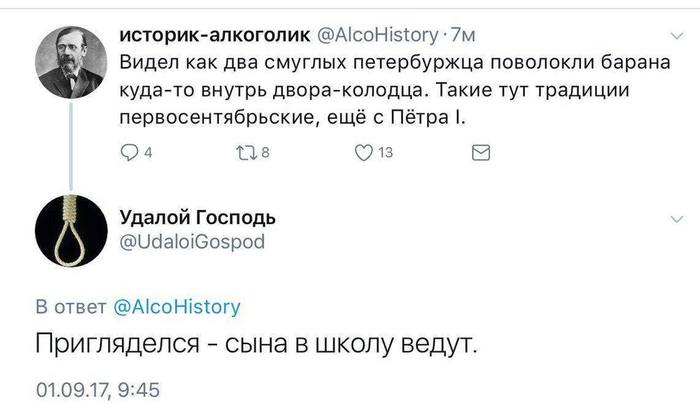
Task: Open the 7м timestamp of first tweet
Action: (462, 36)
